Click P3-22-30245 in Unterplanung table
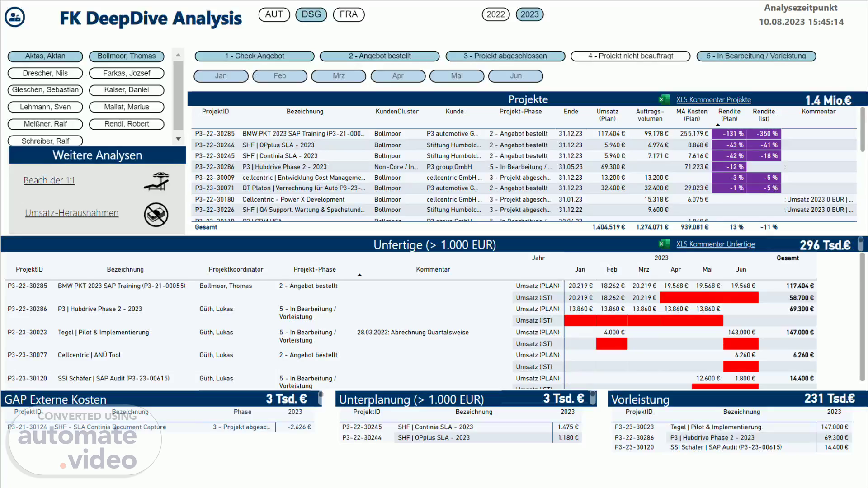 362,427
